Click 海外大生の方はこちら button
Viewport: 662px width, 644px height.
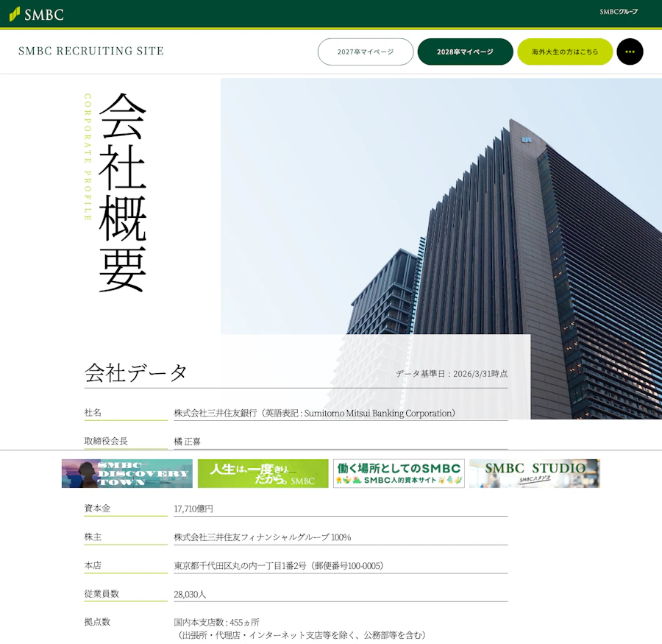point(565,52)
